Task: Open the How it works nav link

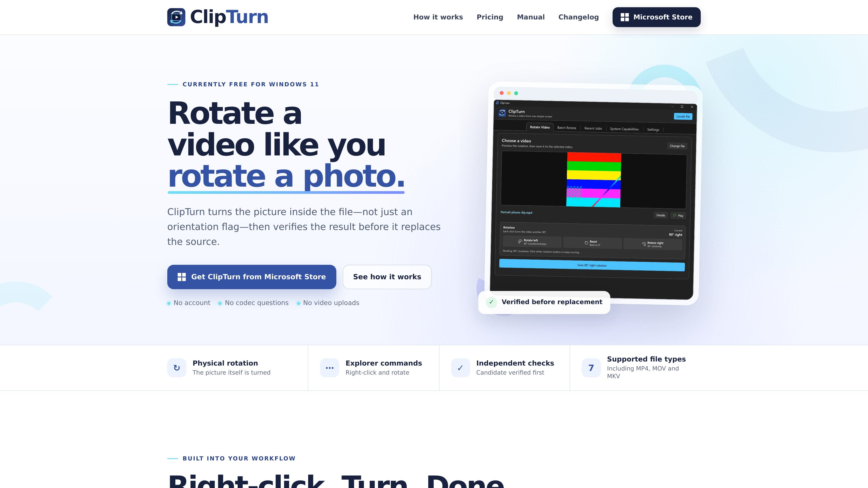Action: 438,17
